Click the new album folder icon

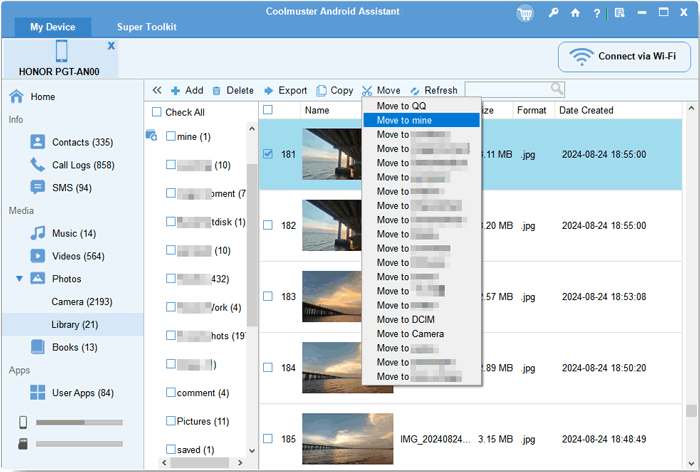click(152, 135)
